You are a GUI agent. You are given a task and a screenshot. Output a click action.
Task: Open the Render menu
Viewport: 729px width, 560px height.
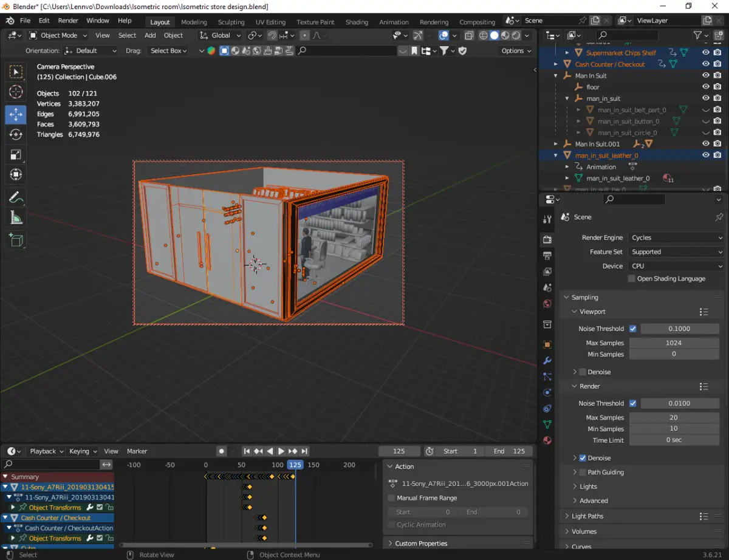click(x=68, y=21)
